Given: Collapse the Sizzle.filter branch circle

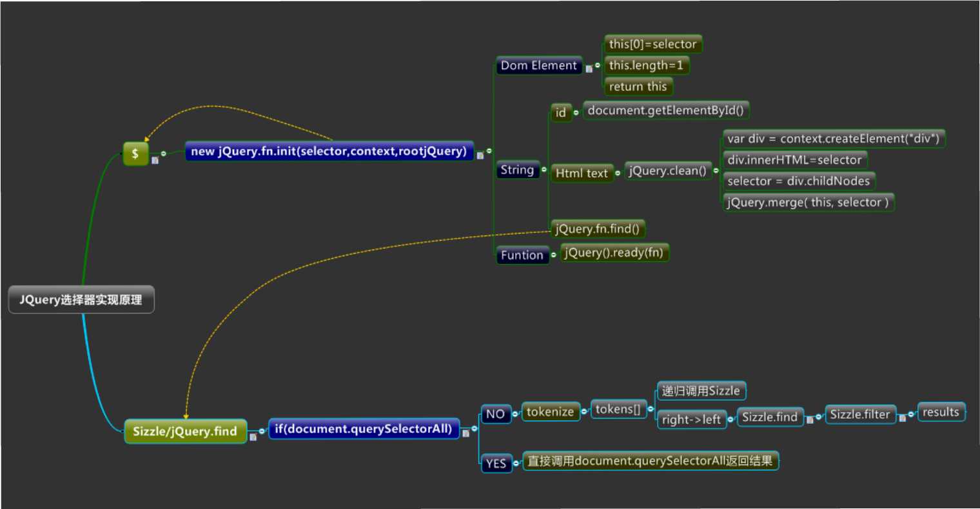Looking at the screenshot, I should (911, 414).
